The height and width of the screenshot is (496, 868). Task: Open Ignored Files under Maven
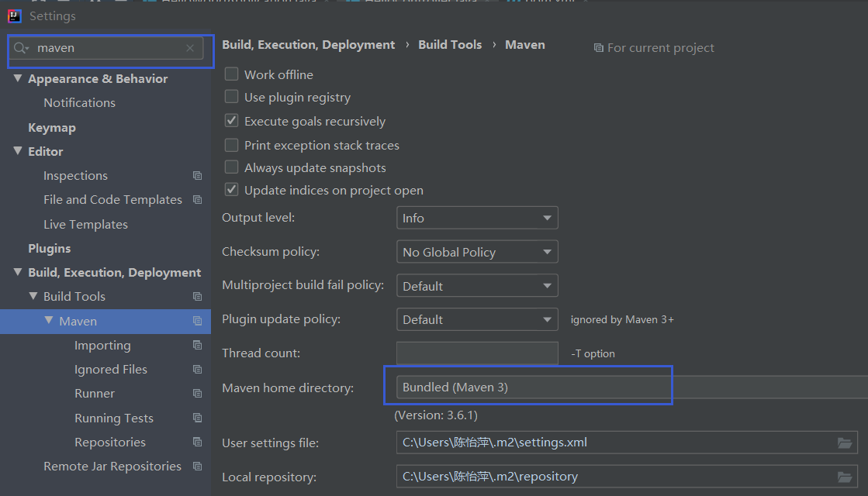111,370
